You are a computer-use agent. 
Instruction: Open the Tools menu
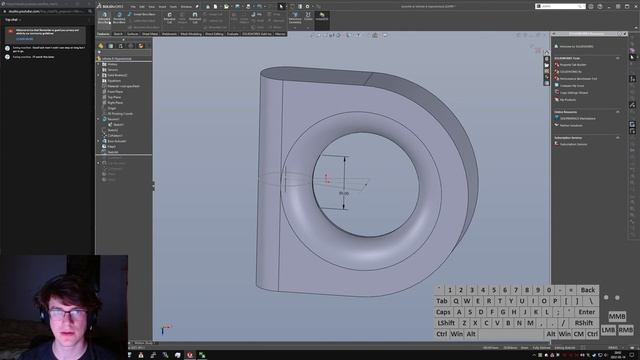(173, 7)
